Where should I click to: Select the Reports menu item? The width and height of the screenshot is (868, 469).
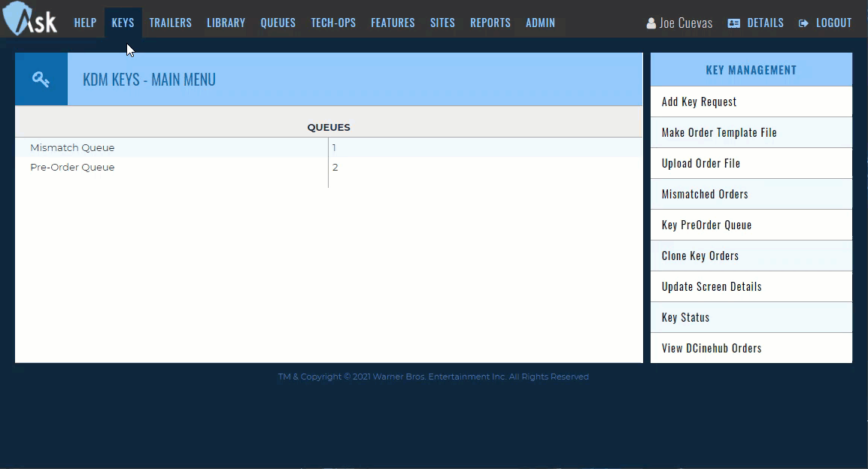click(x=490, y=23)
